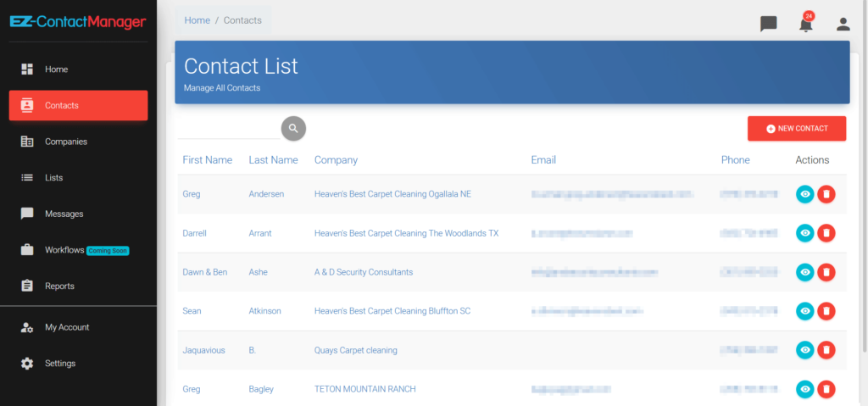
Task: View Greg Bagley contact details
Action: click(805, 389)
